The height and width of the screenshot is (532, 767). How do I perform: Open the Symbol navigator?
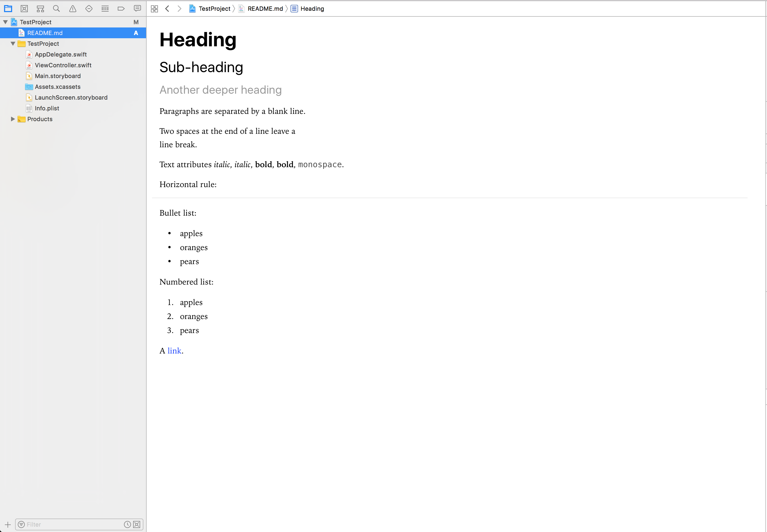click(40, 8)
